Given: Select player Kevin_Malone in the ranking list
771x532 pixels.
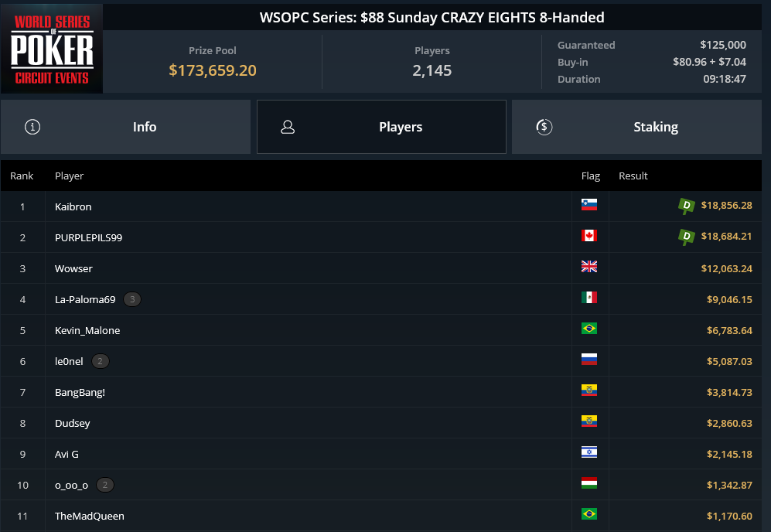Looking at the screenshot, I should pyautogui.click(x=87, y=330).
